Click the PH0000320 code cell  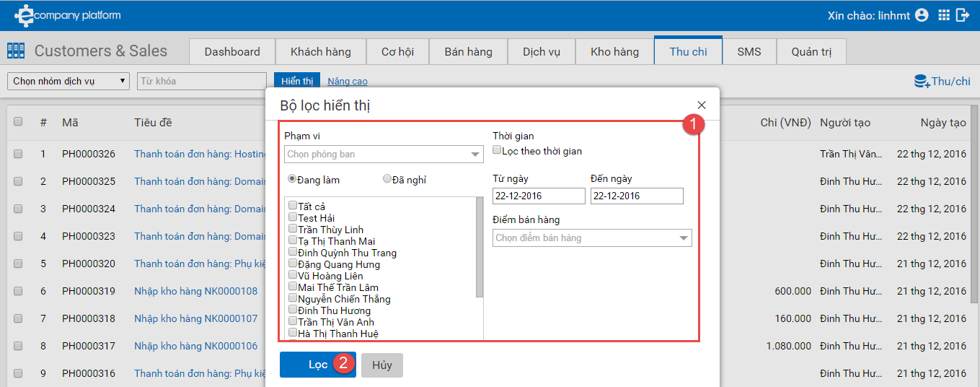coord(89,264)
